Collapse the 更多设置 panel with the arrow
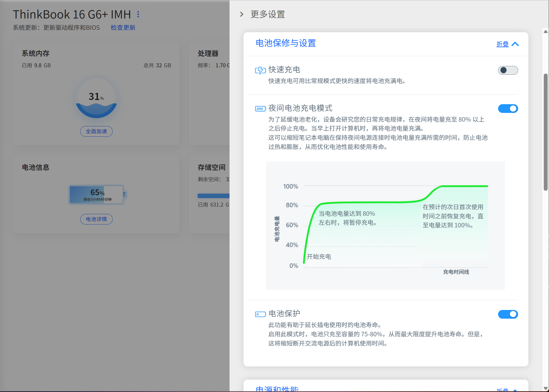Screen dimensions: 549x392 pos(242,14)
